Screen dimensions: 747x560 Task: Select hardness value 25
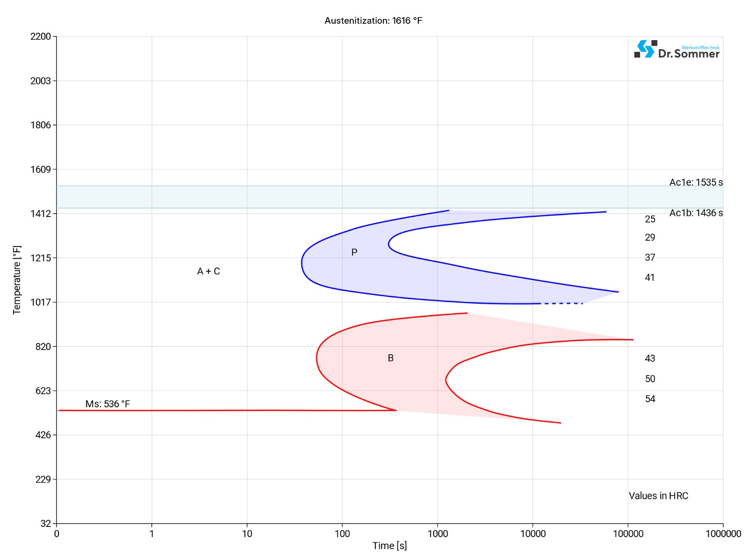pos(650,219)
